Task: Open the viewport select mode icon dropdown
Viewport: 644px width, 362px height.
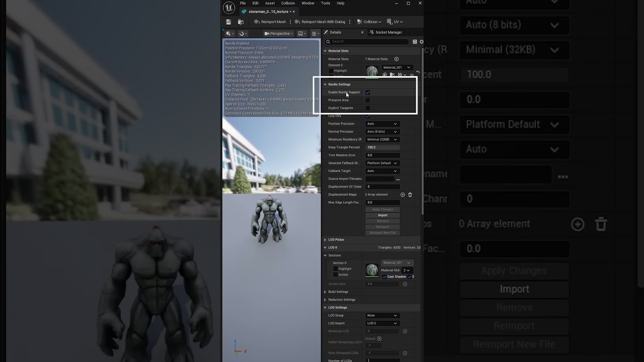Action: (230, 34)
